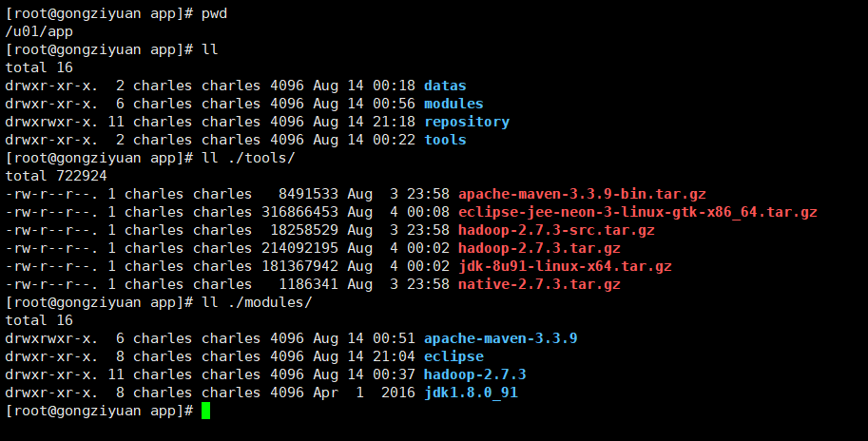Select the 'tools' directory name in first listing
The image size is (868, 441).
445,140
